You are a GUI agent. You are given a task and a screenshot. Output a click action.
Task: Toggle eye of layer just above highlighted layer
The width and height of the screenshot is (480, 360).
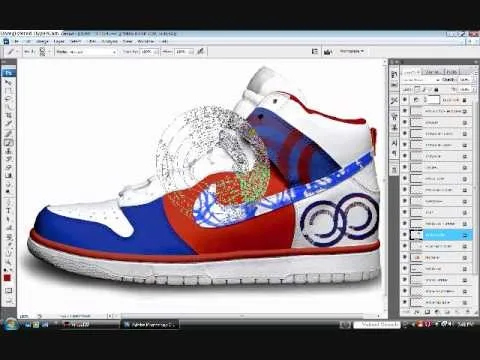[405, 224]
